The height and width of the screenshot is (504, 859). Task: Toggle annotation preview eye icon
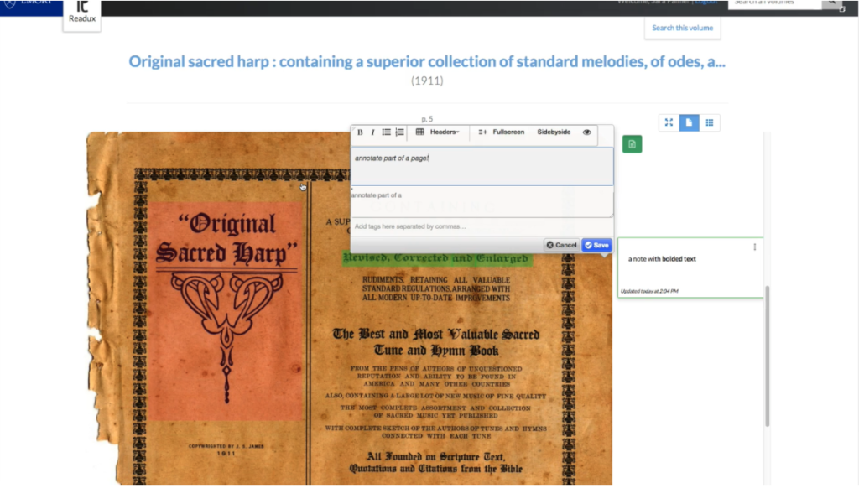[586, 132]
